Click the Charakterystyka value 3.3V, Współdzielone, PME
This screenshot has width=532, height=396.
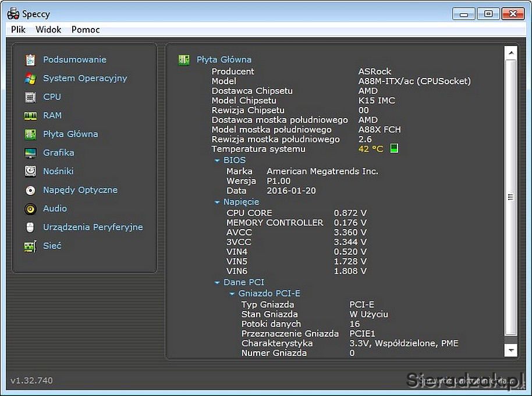click(404, 344)
